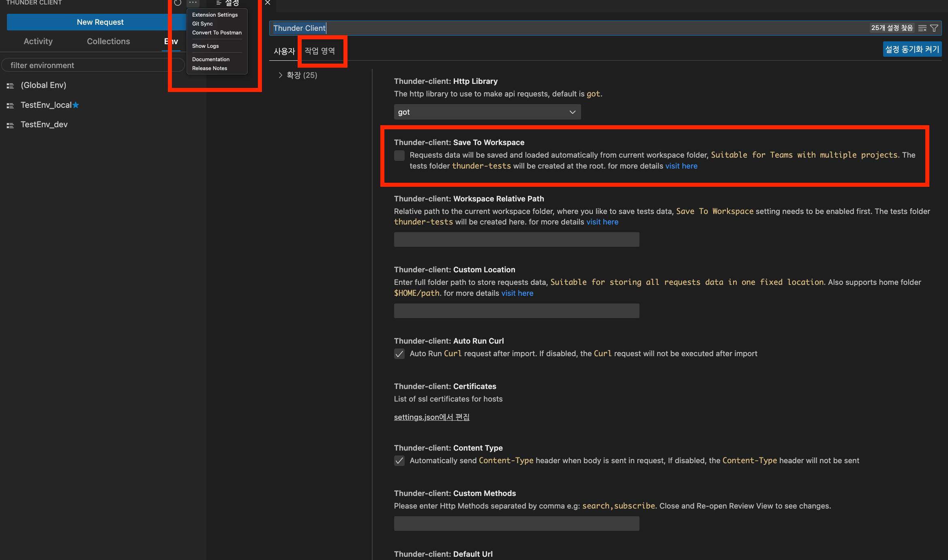Uncheck the Auto Run Curl checkbox
948x560 pixels.
click(399, 354)
